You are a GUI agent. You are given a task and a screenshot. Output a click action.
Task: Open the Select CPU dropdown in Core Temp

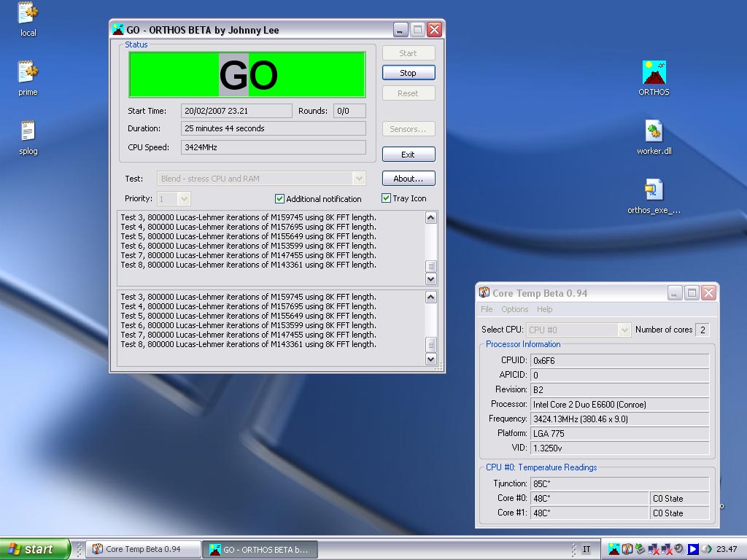click(x=624, y=330)
